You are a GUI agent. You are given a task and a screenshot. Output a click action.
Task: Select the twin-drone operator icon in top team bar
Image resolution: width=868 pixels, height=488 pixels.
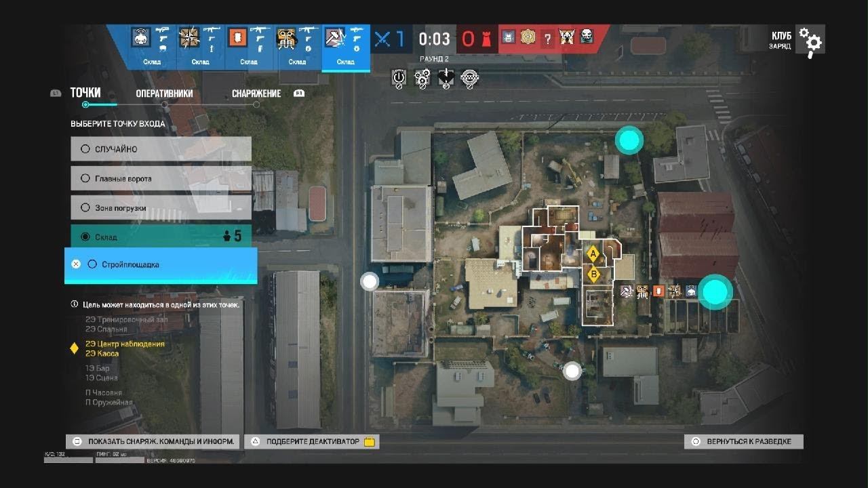(x=286, y=38)
